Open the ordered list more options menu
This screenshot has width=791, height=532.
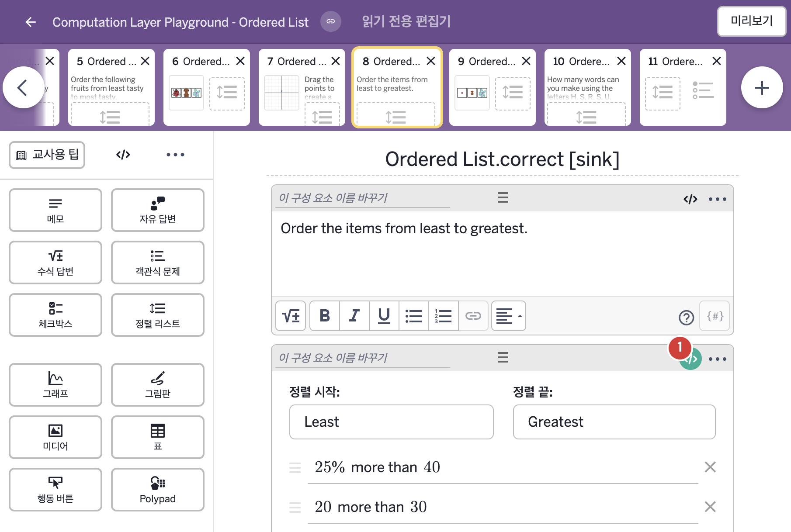[718, 359]
